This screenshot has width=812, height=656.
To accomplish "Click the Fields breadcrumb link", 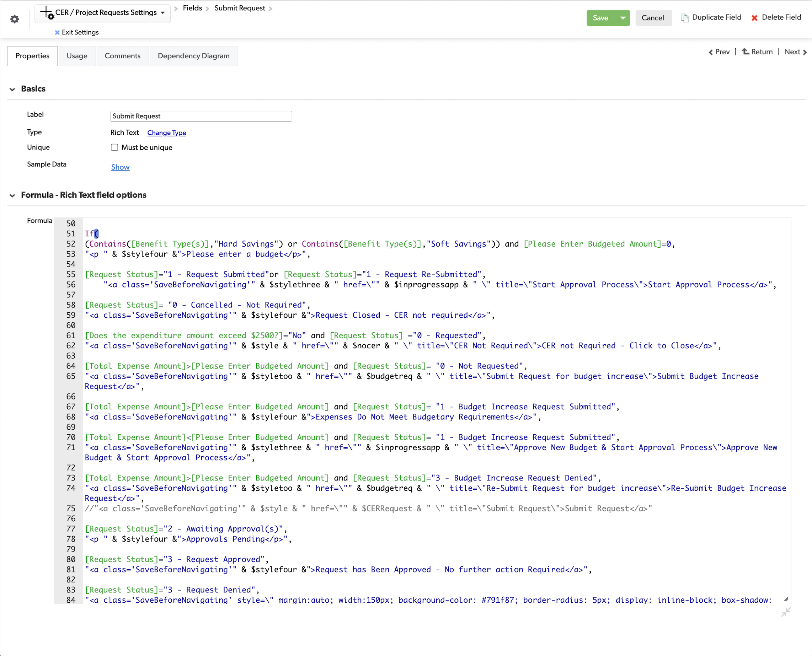I will pyautogui.click(x=192, y=8).
